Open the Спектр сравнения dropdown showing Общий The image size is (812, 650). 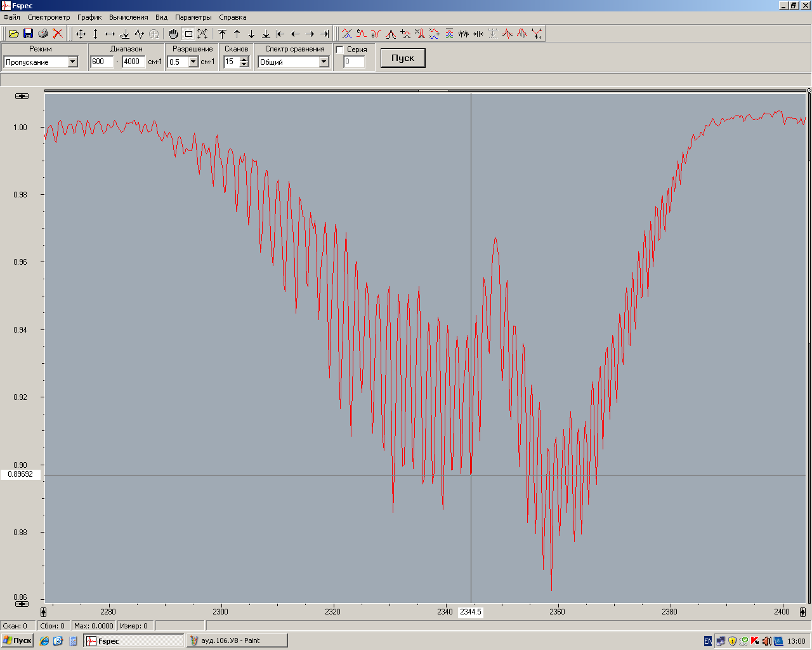point(324,62)
